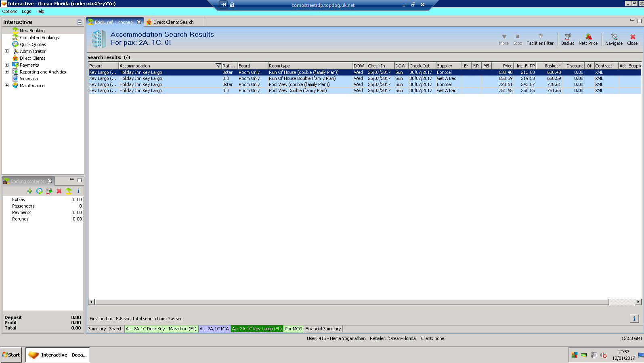
Task: Sort by the Room type column header
Action: tap(310, 66)
